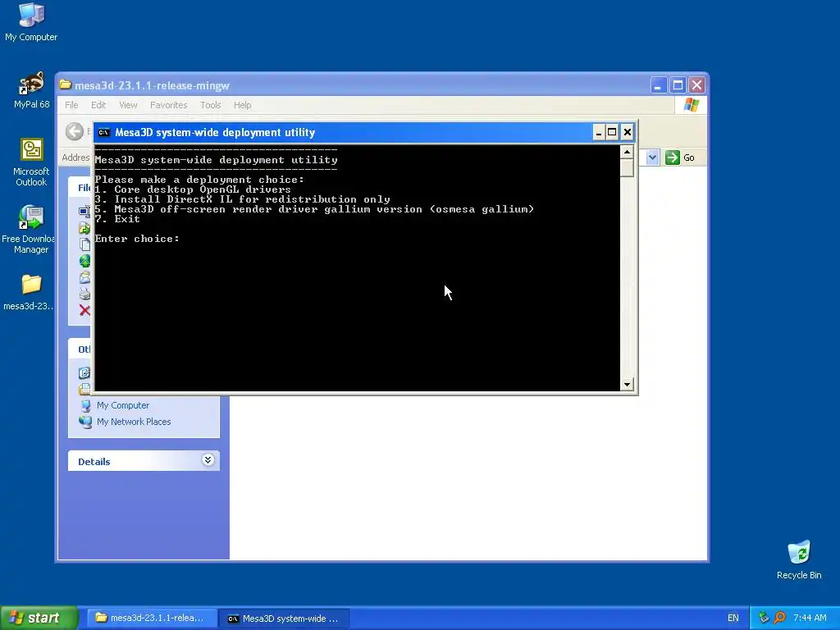Viewport: 840px width, 630px height.
Task: Click the envelope e-mail task icon
Action: click(84, 277)
